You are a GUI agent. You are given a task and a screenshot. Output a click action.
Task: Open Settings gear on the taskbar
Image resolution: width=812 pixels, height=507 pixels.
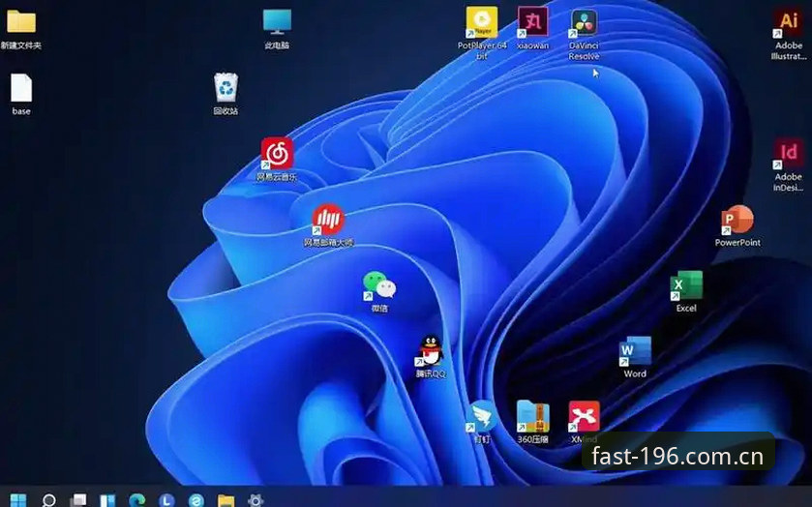256,500
